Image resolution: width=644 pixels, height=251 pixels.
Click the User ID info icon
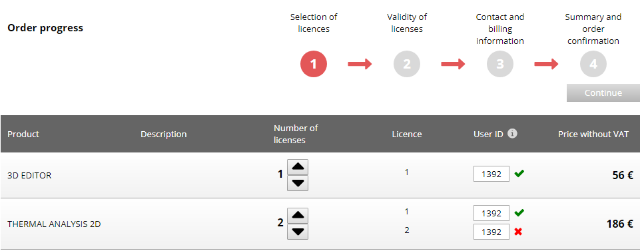click(x=512, y=134)
